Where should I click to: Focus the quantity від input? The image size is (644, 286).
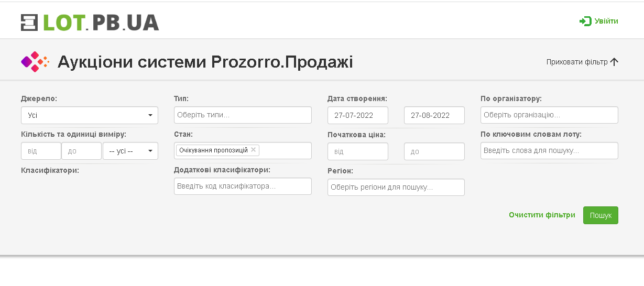(41, 151)
